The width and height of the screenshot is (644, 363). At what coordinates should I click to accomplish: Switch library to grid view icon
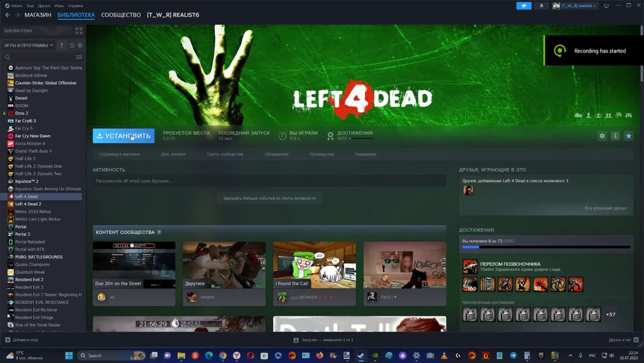(79, 31)
